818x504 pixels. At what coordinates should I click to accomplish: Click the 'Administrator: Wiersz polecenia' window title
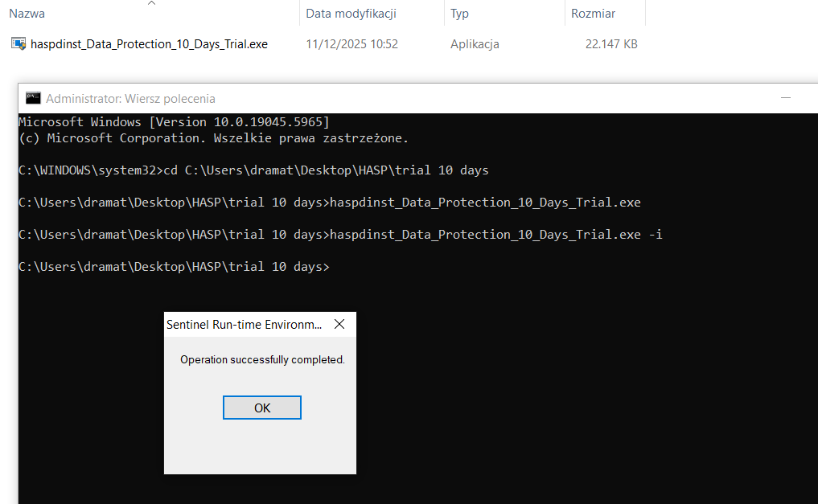tap(130, 98)
